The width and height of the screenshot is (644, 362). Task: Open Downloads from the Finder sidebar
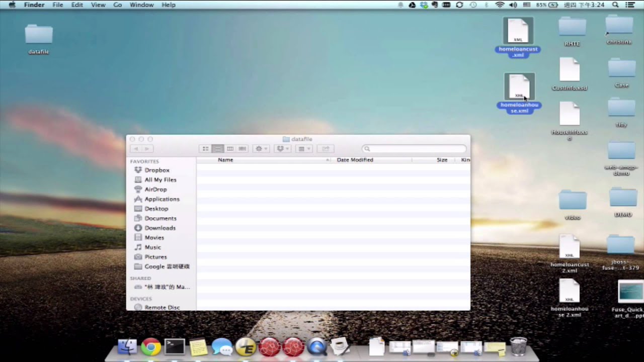[x=160, y=228]
